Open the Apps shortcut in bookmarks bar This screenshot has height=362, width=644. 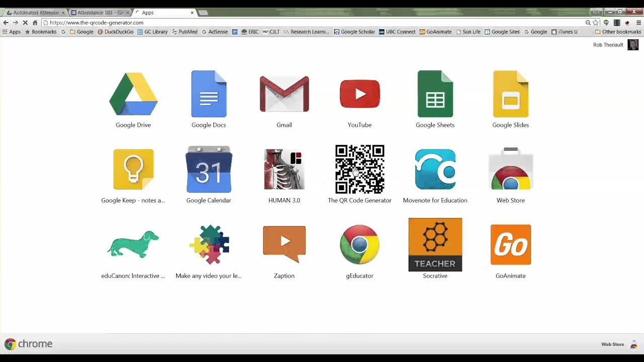pos(12,32)
